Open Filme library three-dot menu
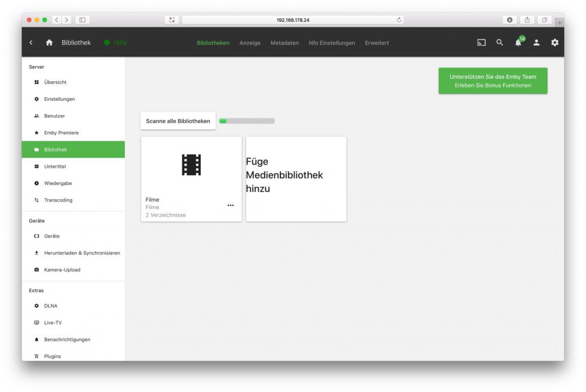586x392 pixels. [x=231, y=205]
